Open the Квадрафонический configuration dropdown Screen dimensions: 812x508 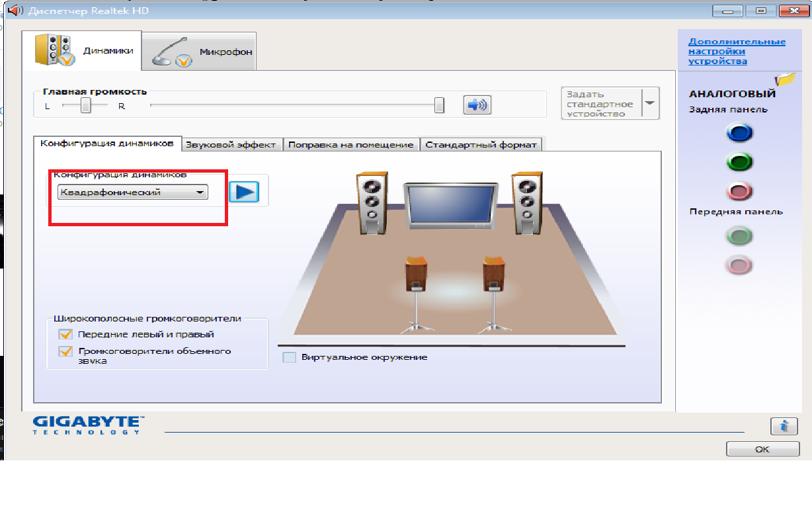coord(132,192)
